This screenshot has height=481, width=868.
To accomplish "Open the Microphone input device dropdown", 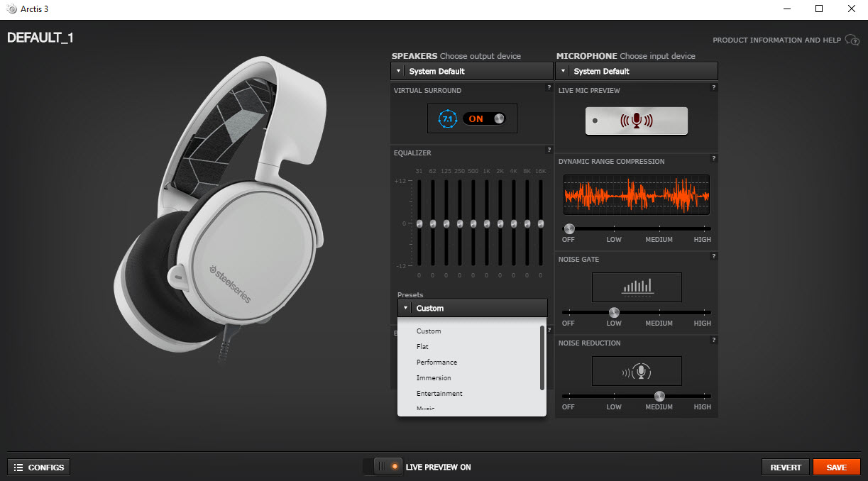I will 637,71.
